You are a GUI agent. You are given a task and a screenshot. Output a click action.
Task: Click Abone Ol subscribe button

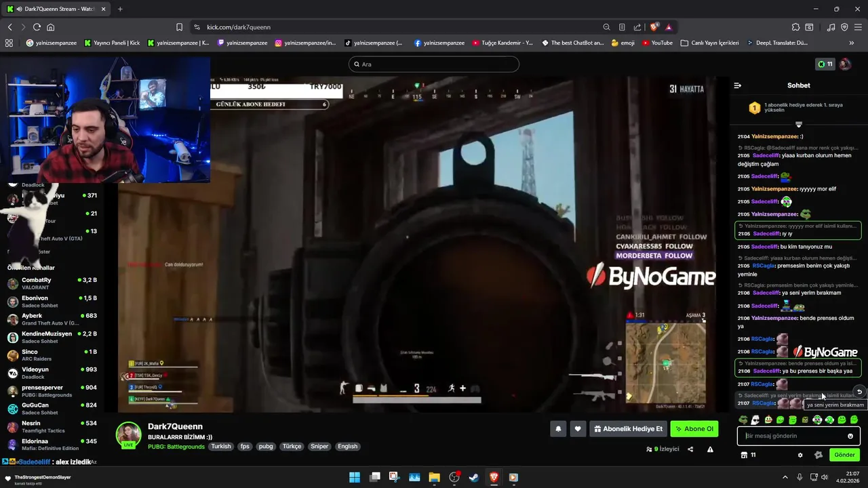[694, 428]
